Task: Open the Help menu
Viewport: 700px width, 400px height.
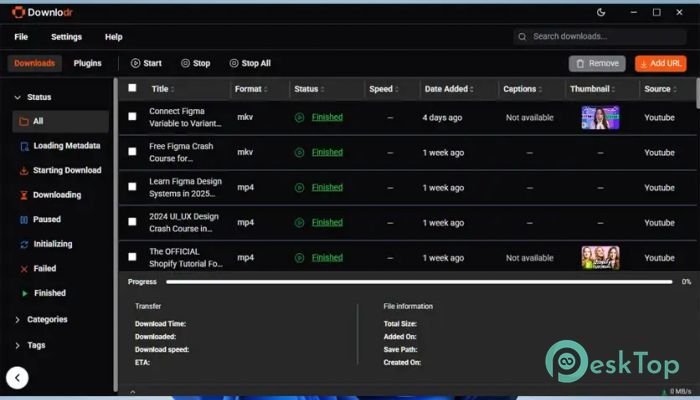Action: click(113, 37)
